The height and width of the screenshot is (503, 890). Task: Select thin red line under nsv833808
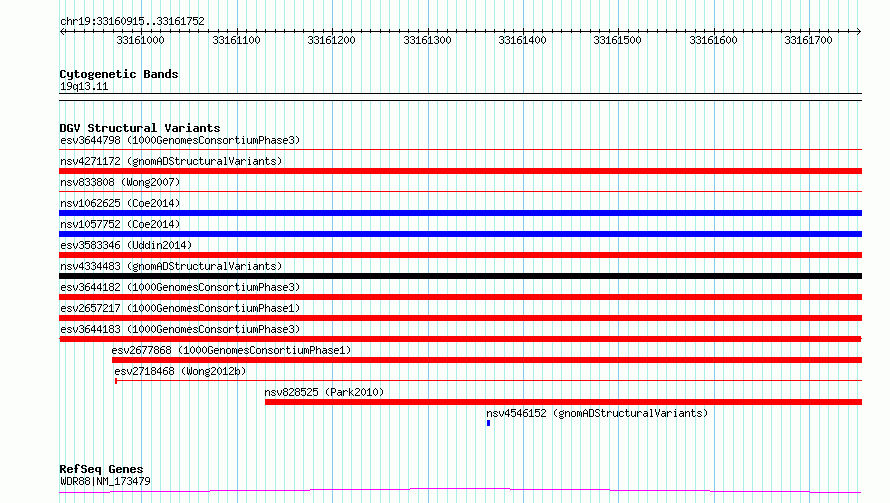point(460,192)
